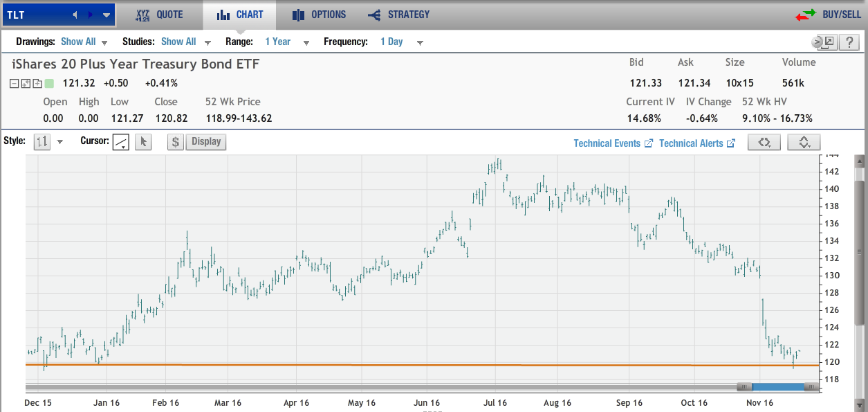Click the orange horizontal support line

422,364
